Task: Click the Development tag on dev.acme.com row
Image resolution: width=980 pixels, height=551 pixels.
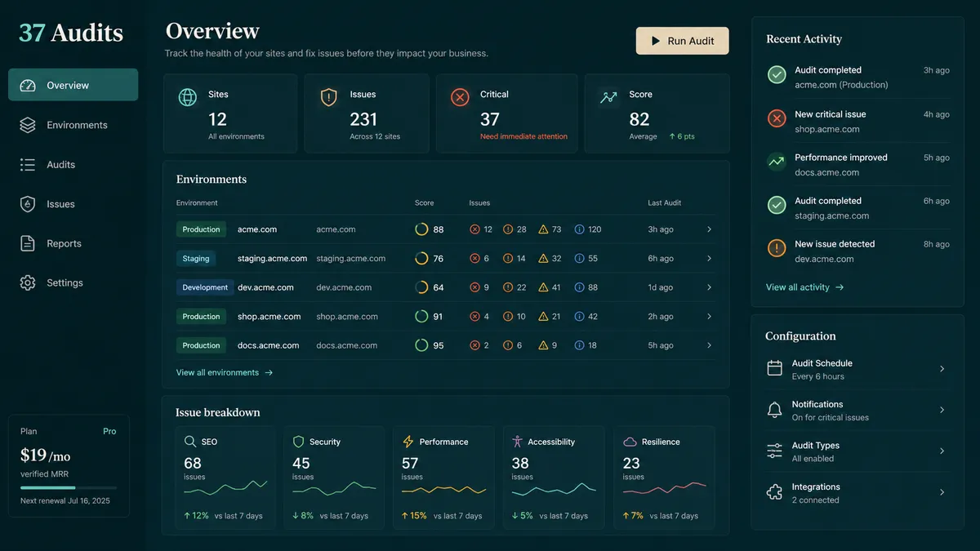Action: [205, 287]
